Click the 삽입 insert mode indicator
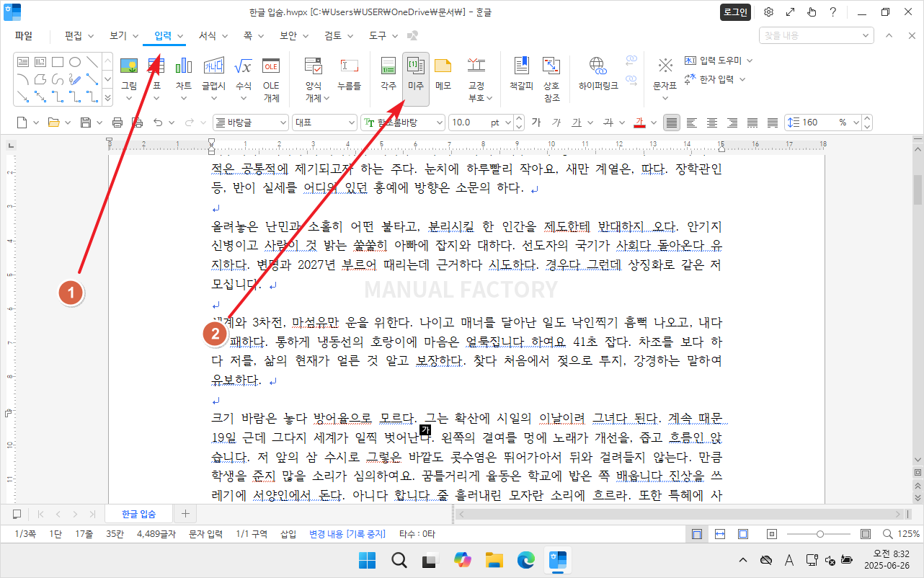Viewport: 924px width, 578px height. pos(288,534)
